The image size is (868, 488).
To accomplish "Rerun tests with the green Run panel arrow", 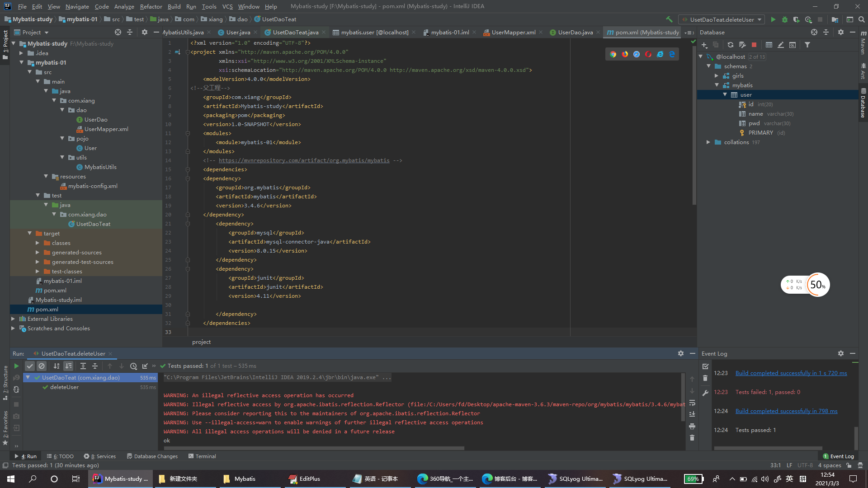I will point(16,366).
